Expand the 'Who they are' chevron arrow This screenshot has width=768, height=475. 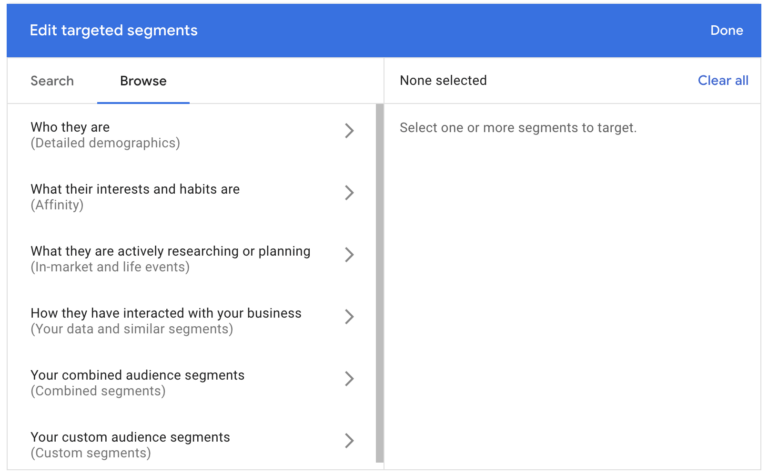click(x=349, y=131)
